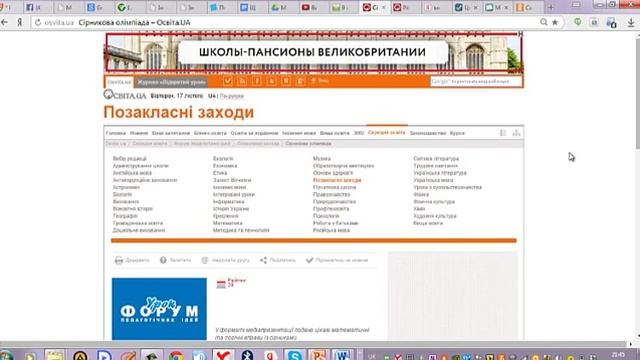The height and width of the screenshot is (360, 640).
Task: Open PowerPoint from the taskbar
Action: pyautogui.click(x=318, y=356)
